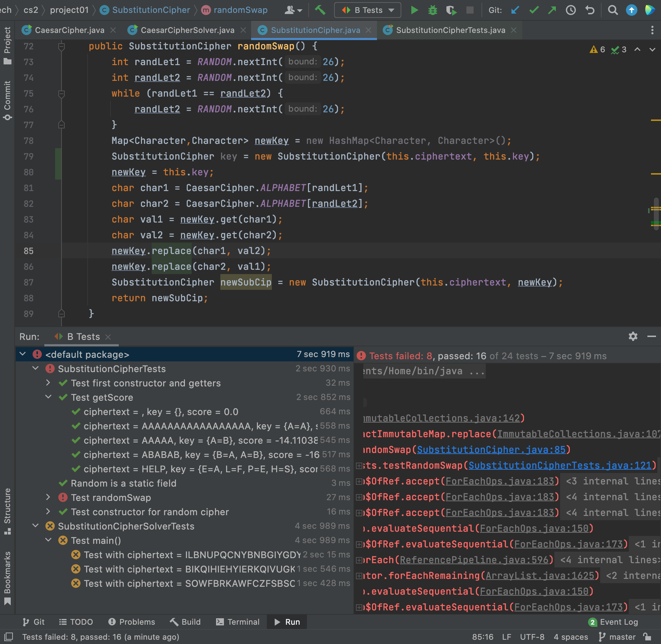Image resolution: width=661 pixels, height=644 pixels.
Task: Click the Git rollback undo arrow
Action: coord(590,10)
